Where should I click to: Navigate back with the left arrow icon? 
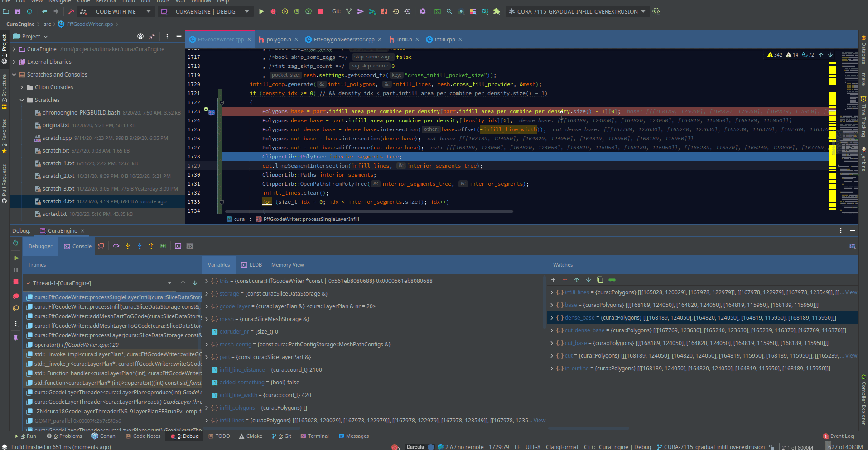44,11
